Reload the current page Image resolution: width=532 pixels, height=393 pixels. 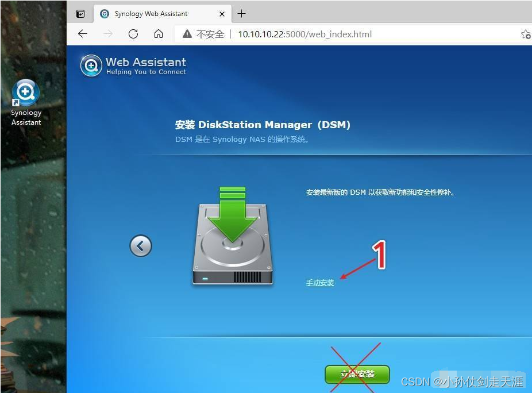point(133,34)
